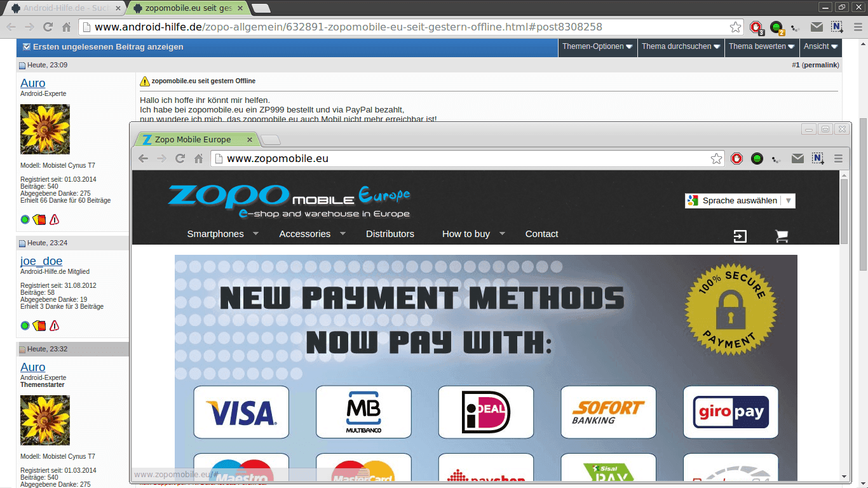The image size is (868, 488).
Task: Click the Multibanco payment logo
Action: (x=363, y=412)
